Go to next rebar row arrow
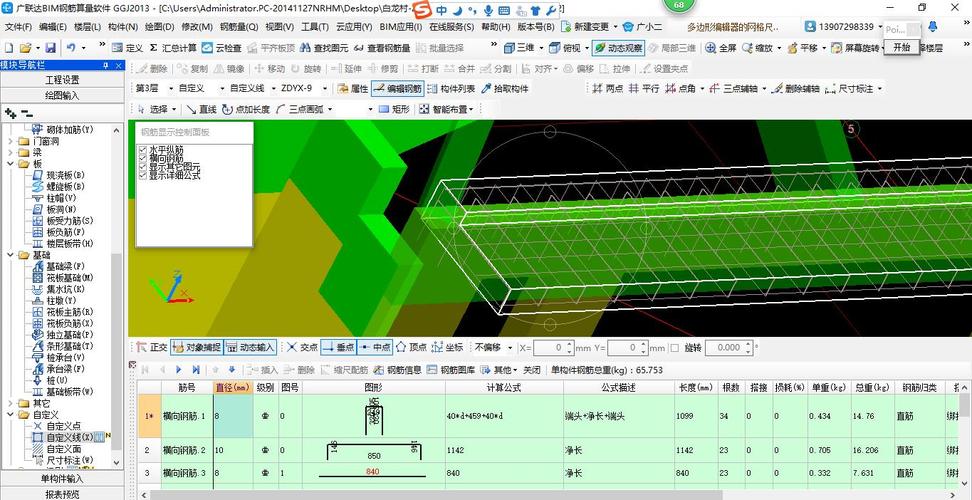The image size is (972, 500). click(179, 370)
